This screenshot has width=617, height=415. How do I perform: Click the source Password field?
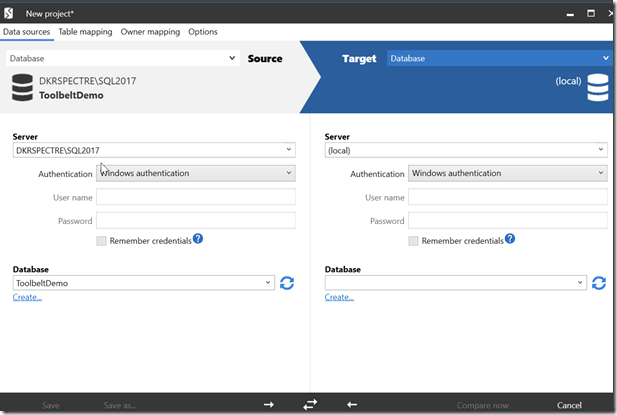195,221
